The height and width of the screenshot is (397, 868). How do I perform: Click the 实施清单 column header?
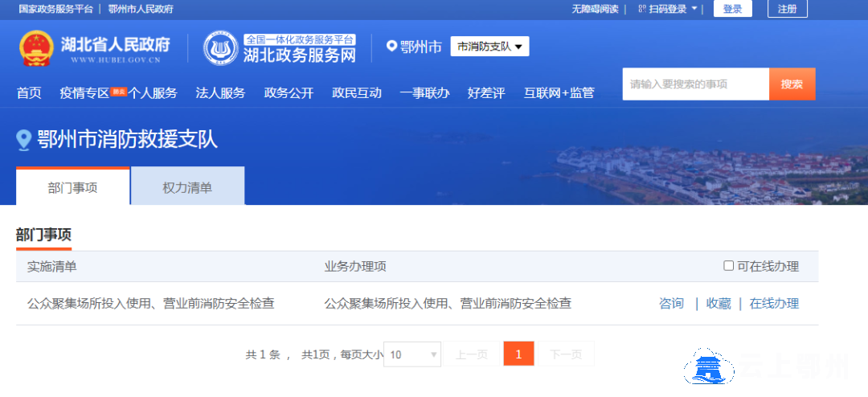(x=52, y=266)
